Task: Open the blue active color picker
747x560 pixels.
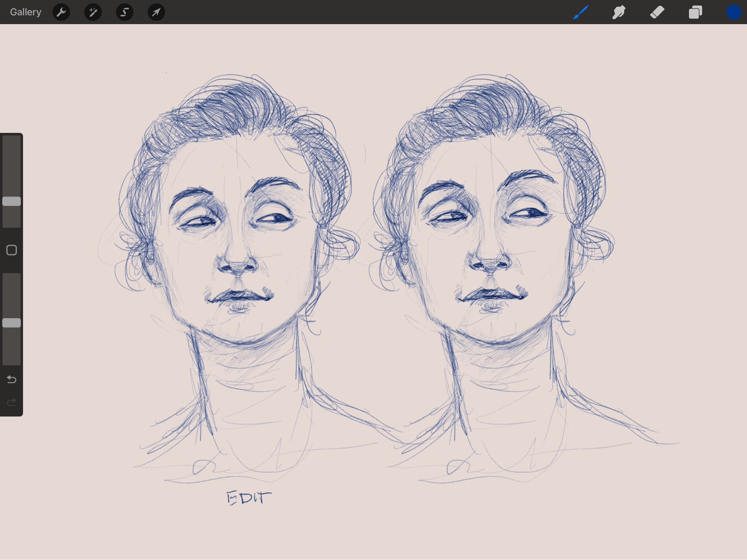Action: click(x=733, y=12)
